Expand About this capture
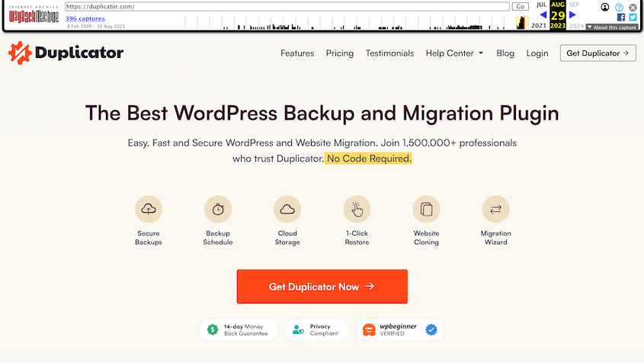Image resolution: width=644 pixels, height=363 pixels. 613,27
